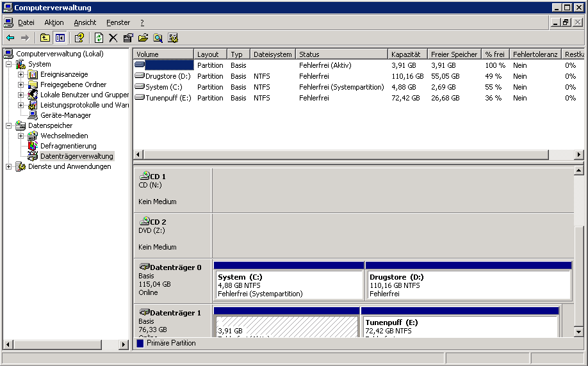The image size is (588, 366).
Task: Click tree pane scroll right arrow
Action: (x=124, y=344)
